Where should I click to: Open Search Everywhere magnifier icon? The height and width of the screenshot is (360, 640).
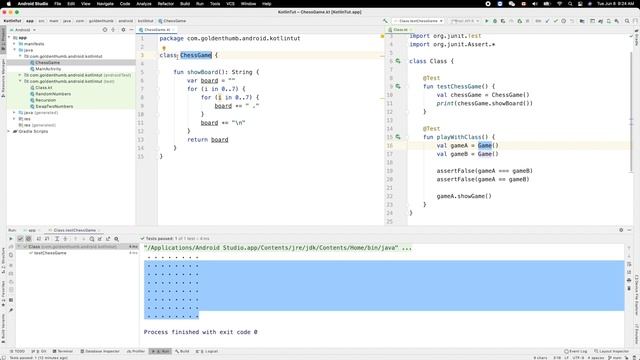(x=627, y=21)
